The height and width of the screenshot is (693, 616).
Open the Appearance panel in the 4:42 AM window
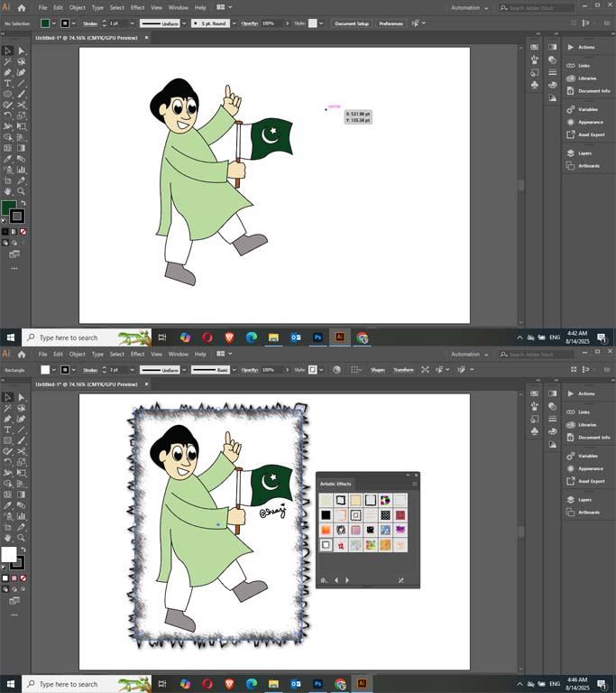(x=591, y=122)
